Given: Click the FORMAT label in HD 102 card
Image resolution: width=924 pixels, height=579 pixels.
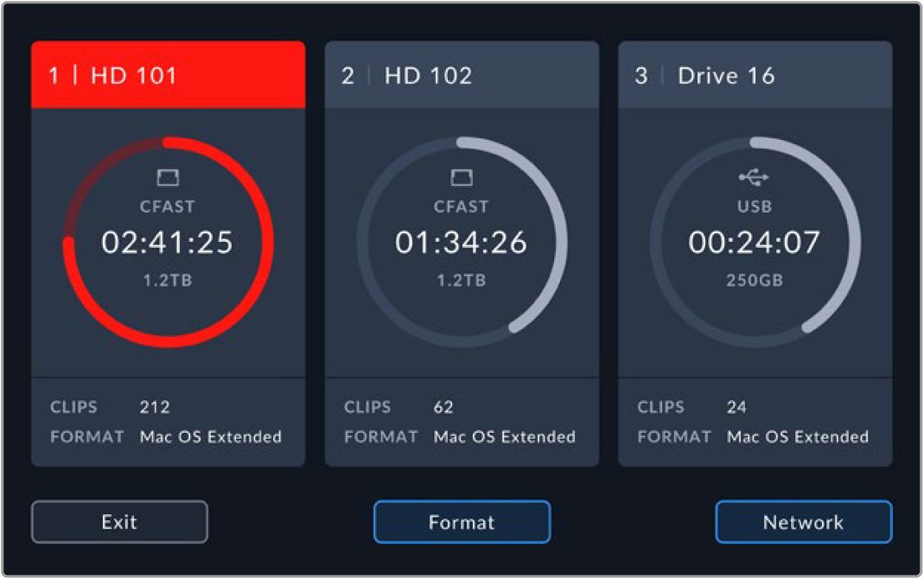Looking at the screenshot, I should click(381, 436).
